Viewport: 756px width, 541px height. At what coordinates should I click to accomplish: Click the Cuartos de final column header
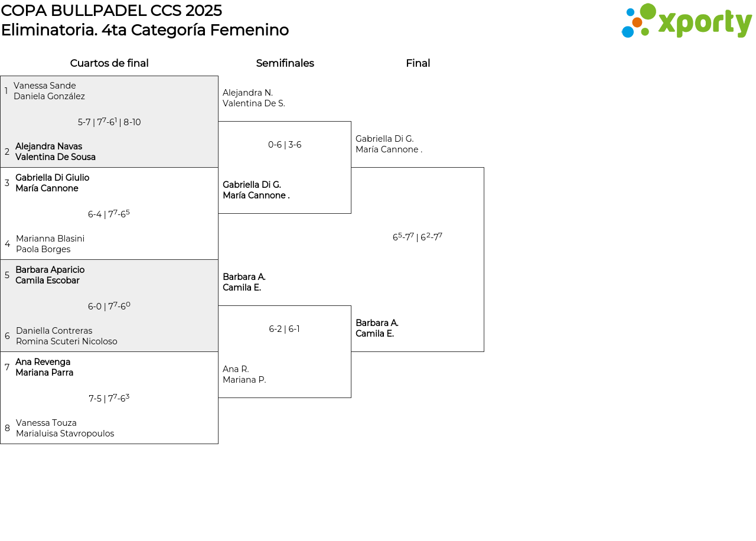click(x=109, y=63)
